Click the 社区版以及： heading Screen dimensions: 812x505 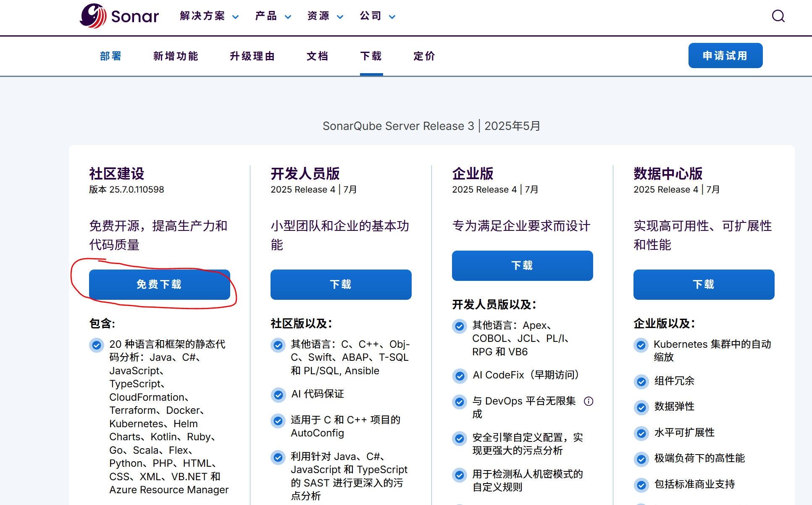tap(301, 323)
